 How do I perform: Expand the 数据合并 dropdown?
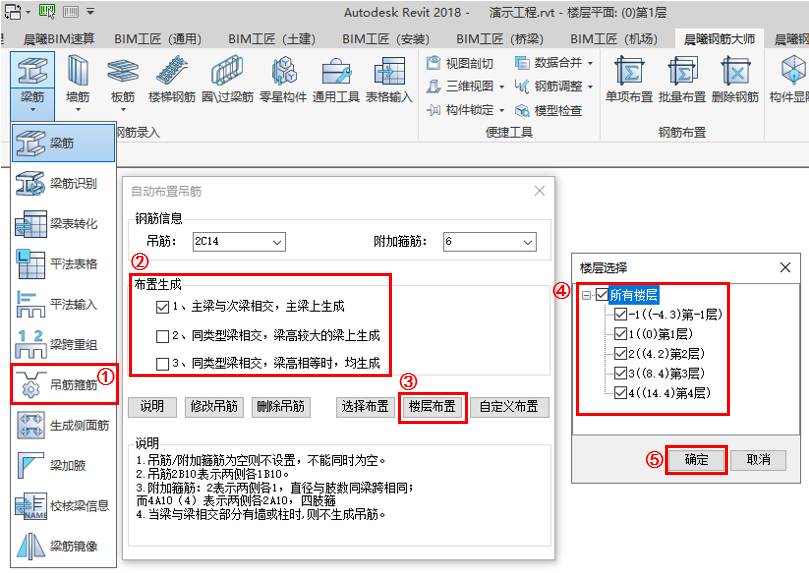tap(590, 63)
